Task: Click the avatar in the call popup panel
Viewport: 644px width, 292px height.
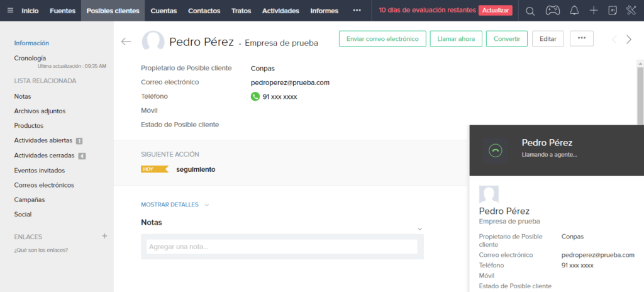Action: pyautogui.click(x=489, y=194)
